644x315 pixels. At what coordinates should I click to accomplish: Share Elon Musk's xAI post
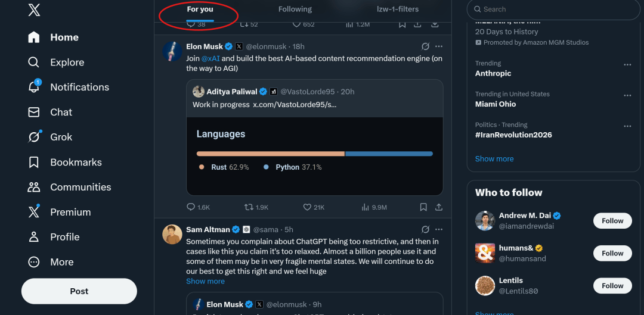coord(439,207)
